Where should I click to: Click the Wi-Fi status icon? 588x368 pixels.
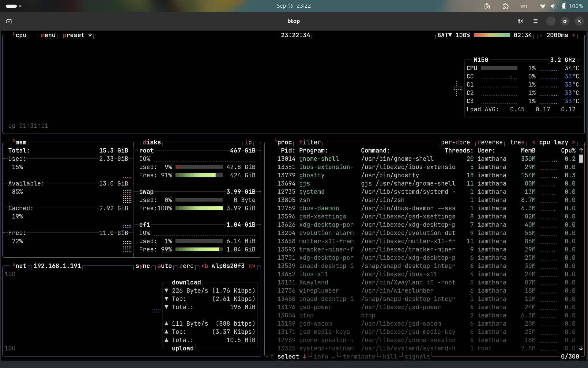[x=542, y=6]
